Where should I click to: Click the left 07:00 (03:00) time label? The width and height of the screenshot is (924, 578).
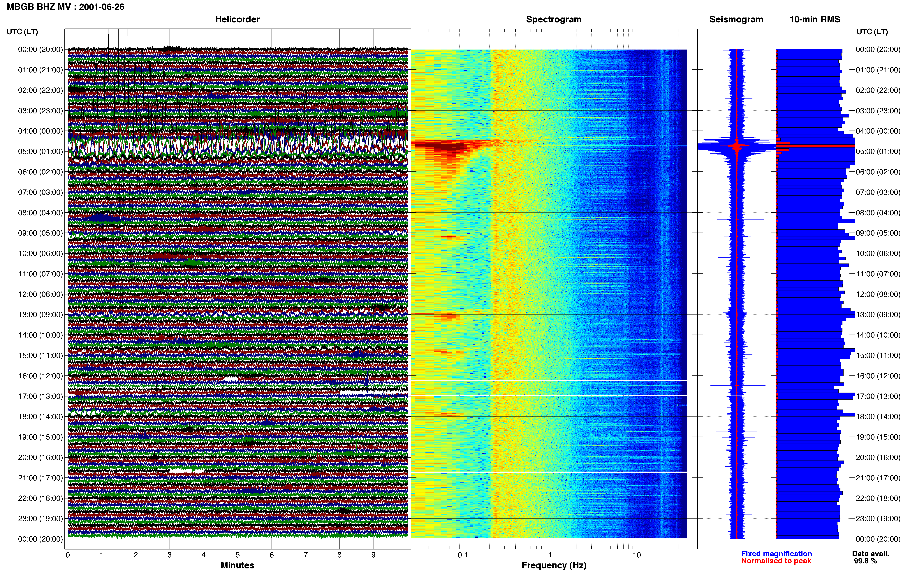(x=41, y=192)
